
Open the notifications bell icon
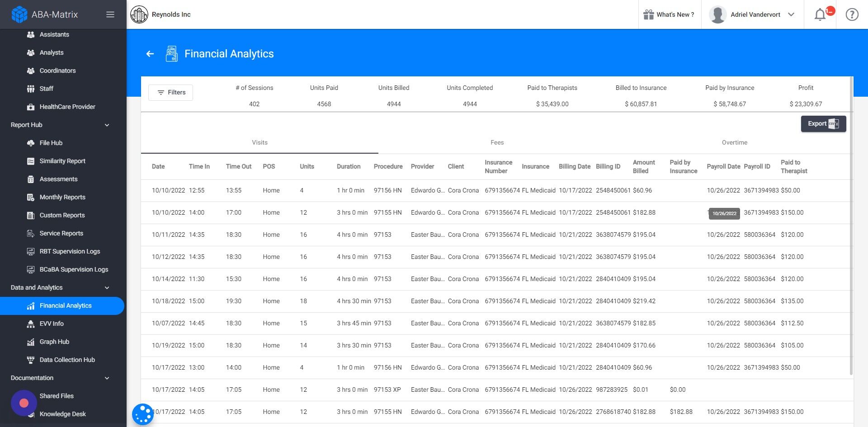point(820,14)
